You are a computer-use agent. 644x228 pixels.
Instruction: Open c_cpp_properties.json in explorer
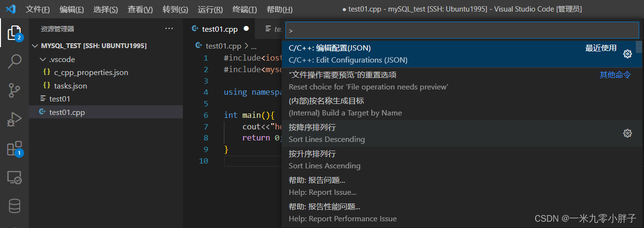pyautogui.click(x=91, y=72)
